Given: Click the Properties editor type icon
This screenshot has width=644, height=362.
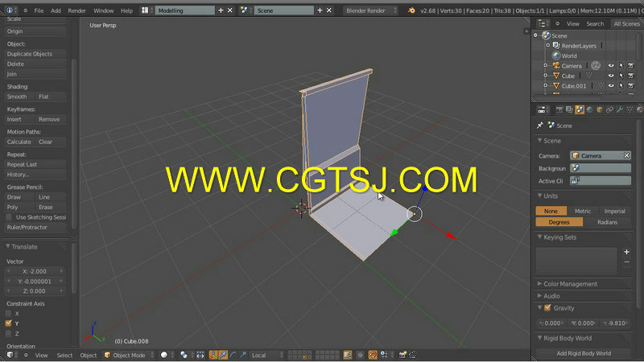Looking at the screenshot, I should click(x=542, y=109).
